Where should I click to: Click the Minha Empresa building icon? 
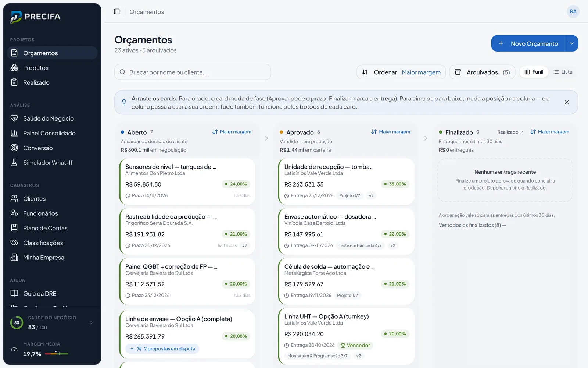[14, 258]
